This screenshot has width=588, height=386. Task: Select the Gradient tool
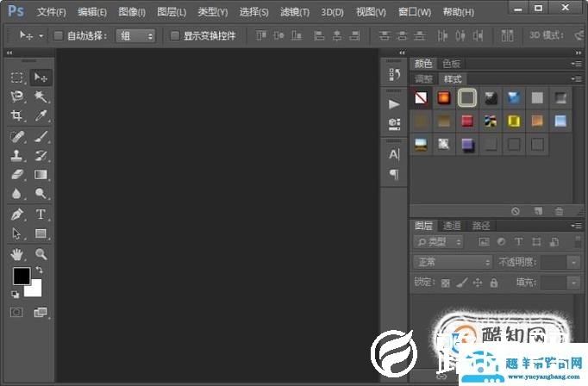[41, 175]
